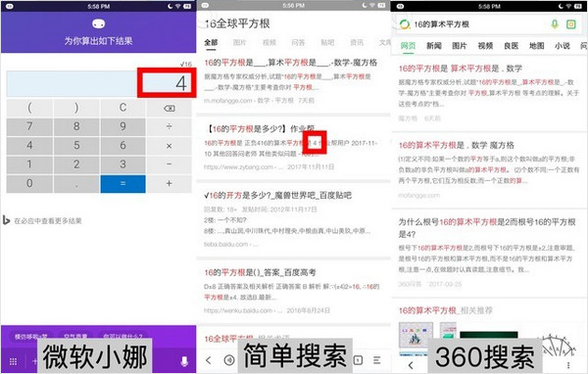Switch to the 网页 tab in 360搜索
Screen dimensions: 588x374
(408, 46)
